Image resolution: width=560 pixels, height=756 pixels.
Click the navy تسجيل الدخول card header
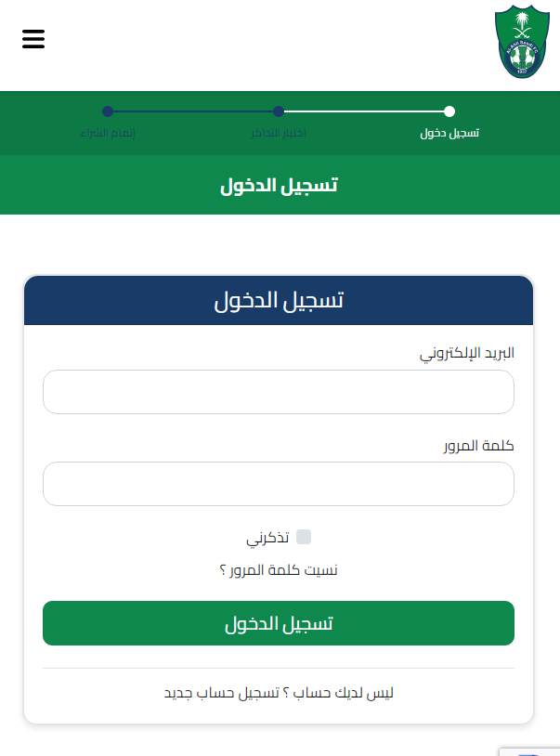tap(279, 301)
